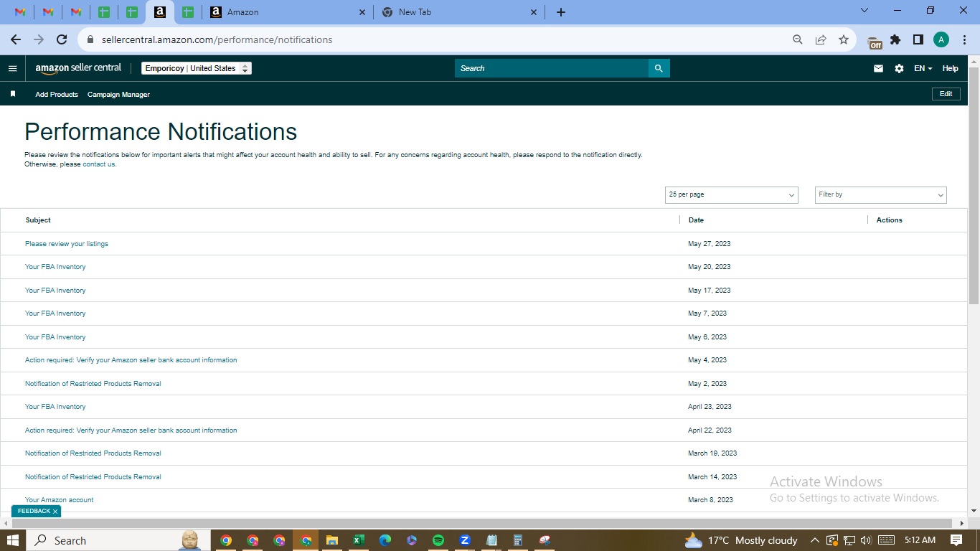Click the search magnifier button
Screen dimensions: 980x551
point(659,68)
